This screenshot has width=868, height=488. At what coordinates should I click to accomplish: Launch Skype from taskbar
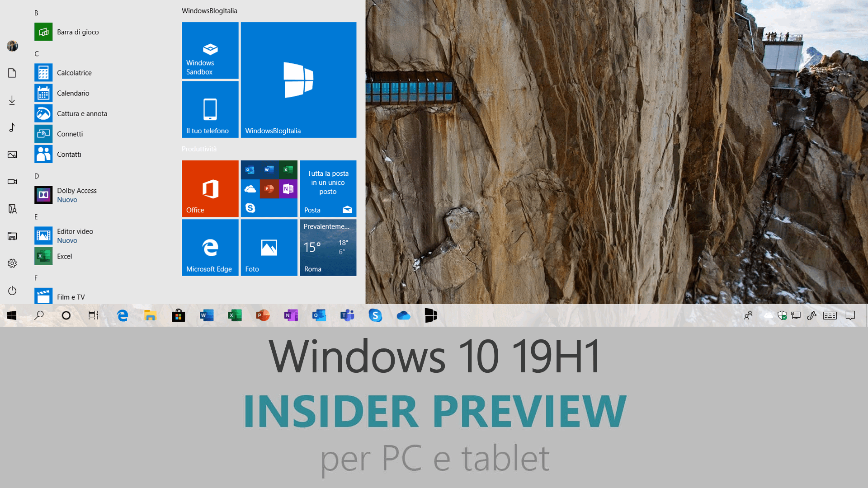(x=375, y=315)
